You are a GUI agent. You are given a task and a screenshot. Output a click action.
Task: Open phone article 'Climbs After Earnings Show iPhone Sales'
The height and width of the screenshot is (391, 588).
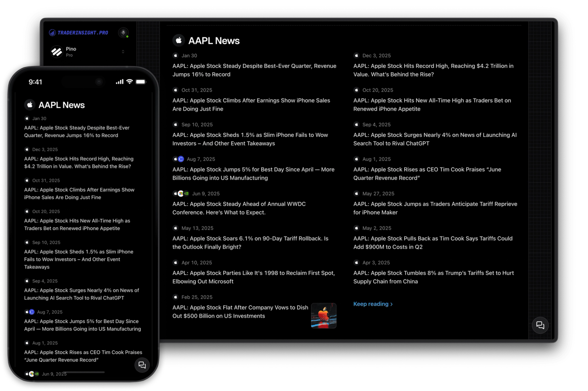point(79,194)
